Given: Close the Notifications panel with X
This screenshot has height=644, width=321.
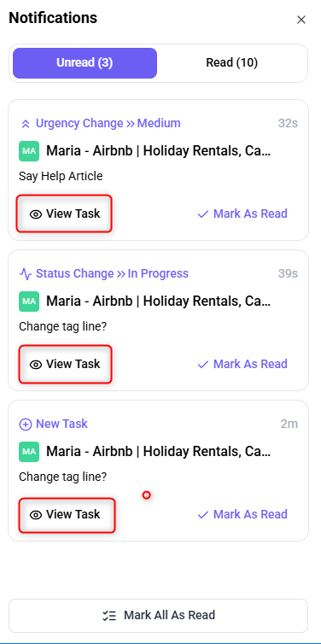Looking at the screenshot, I should tap(301, 20).
